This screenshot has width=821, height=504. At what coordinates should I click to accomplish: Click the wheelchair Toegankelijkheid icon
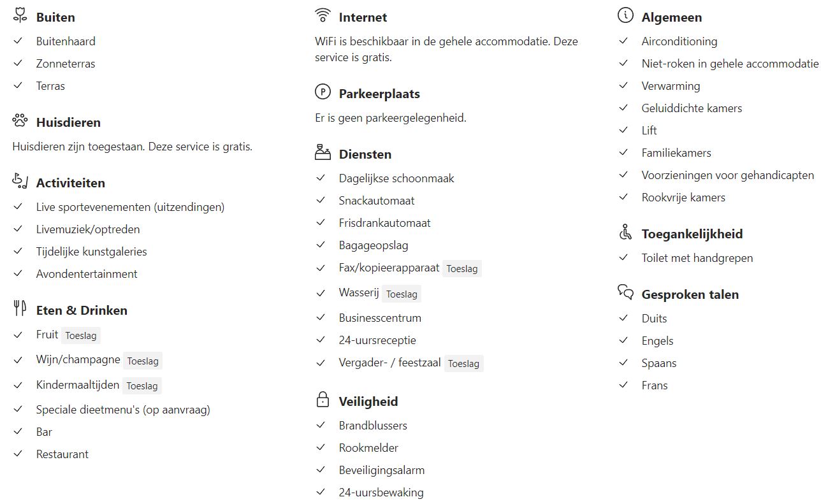(x=625, y=233)
